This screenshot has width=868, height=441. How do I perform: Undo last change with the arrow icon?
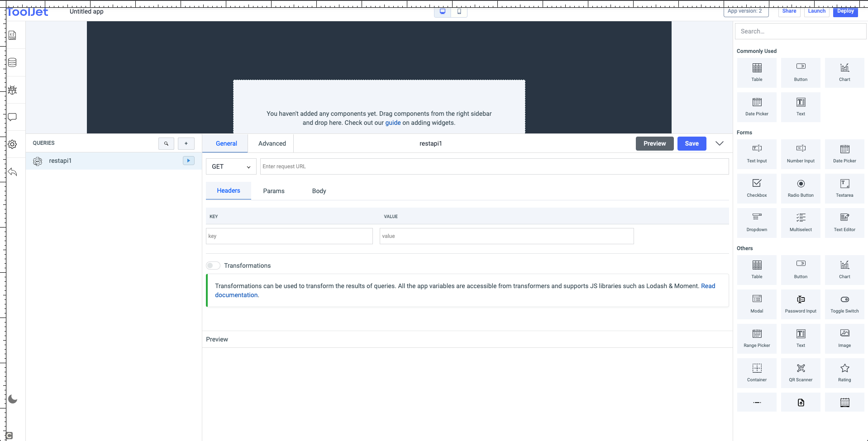pos(12,172)
